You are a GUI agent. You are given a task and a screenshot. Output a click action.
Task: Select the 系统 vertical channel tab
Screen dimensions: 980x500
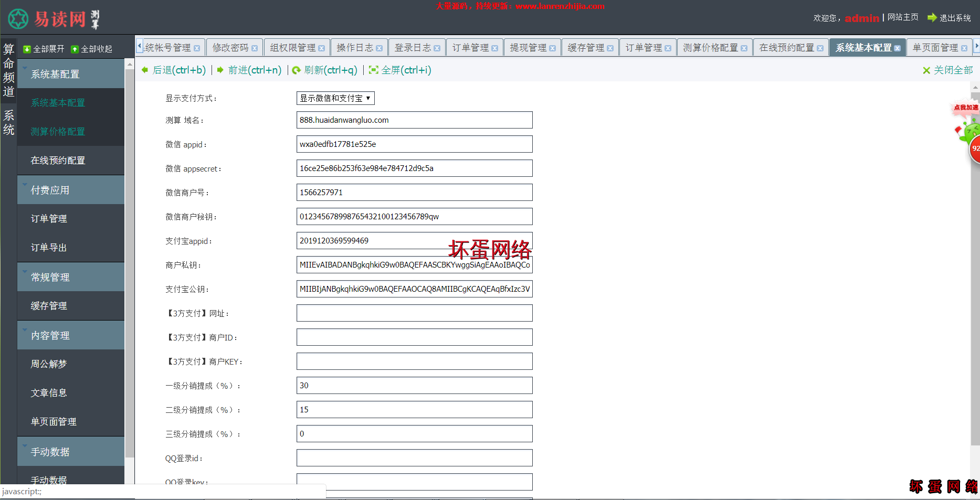point(9,123)
